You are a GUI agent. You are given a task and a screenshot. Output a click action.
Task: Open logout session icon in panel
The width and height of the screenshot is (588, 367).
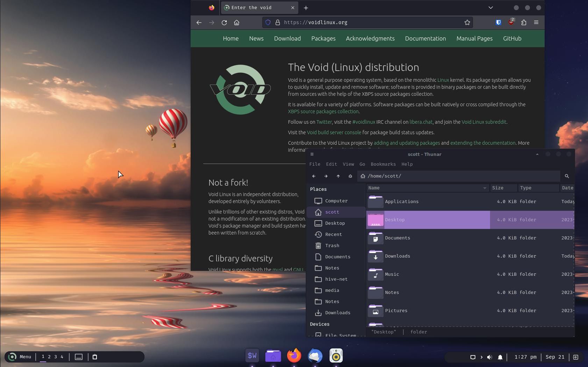click(576, 357)
